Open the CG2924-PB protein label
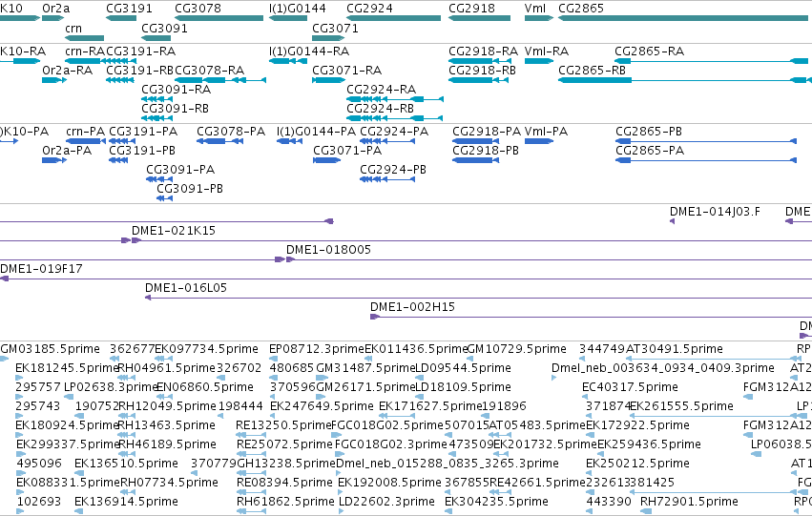Image resolution: width=812 pixels, height=516 pixels. [x=393, y=170]
